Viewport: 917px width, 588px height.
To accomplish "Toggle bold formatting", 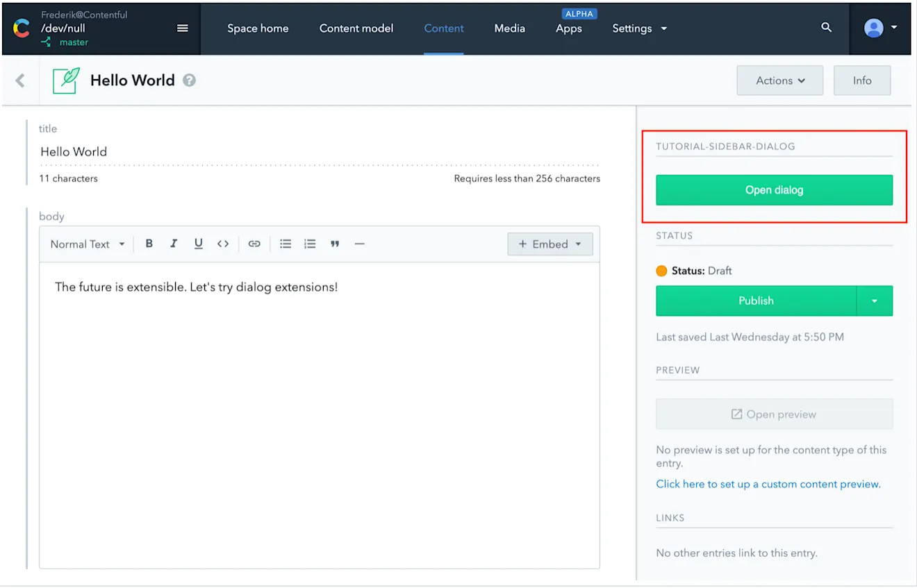I will click(x=149, y=244).
